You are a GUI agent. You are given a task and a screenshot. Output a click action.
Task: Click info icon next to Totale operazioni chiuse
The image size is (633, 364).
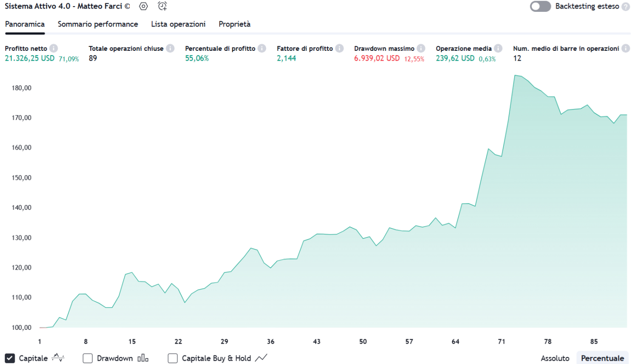click(170, 48)
